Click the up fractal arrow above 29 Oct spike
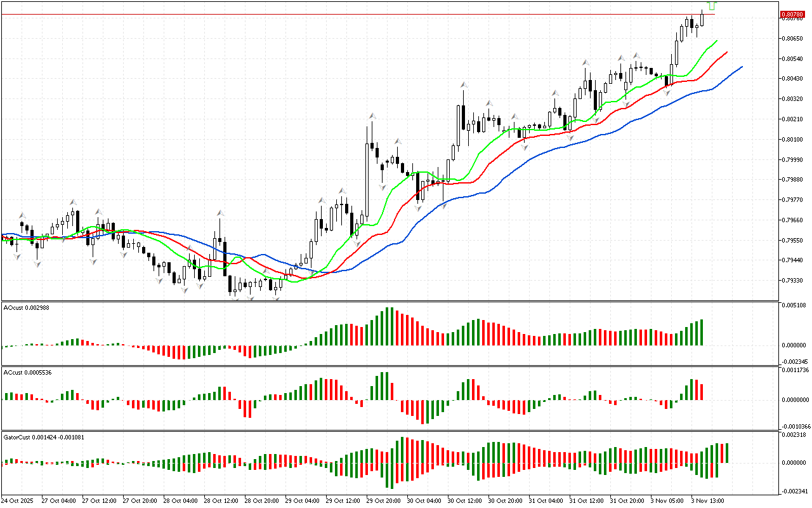The image size is (812, 508). pyautogui.click(x=372, y=116)
